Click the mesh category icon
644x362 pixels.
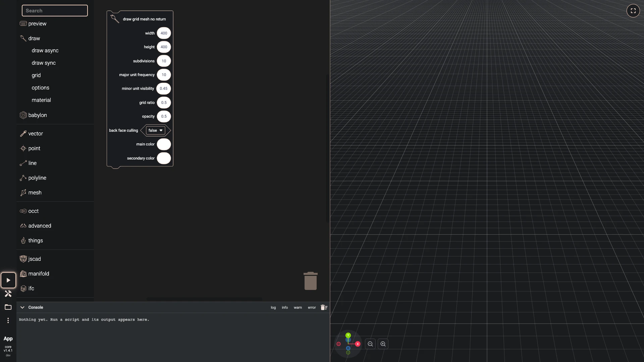pos(23,192)
